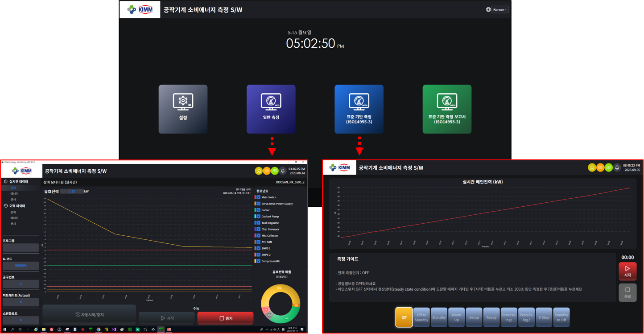Viewport: 644px width, 334px height.
Task: Disable the SMPS 1 component checkbox
Action: [x=258, y=248]
